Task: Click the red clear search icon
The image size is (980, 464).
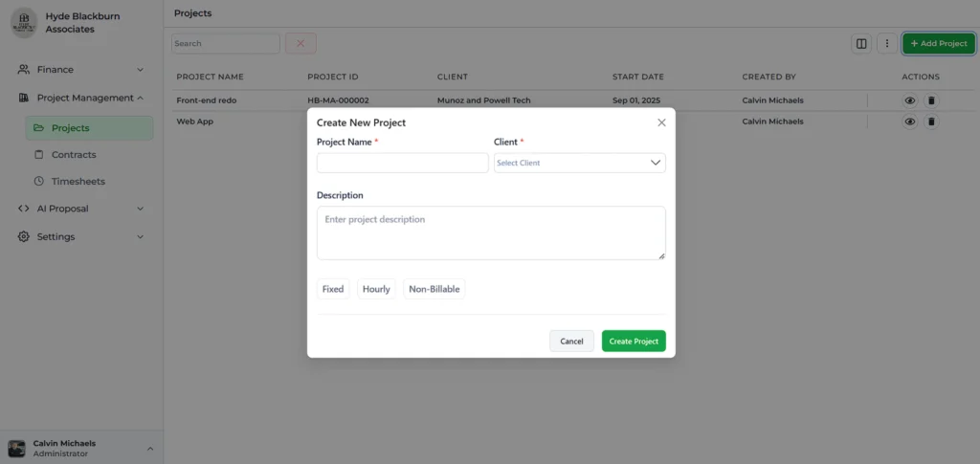Action: tap(301, 43)
